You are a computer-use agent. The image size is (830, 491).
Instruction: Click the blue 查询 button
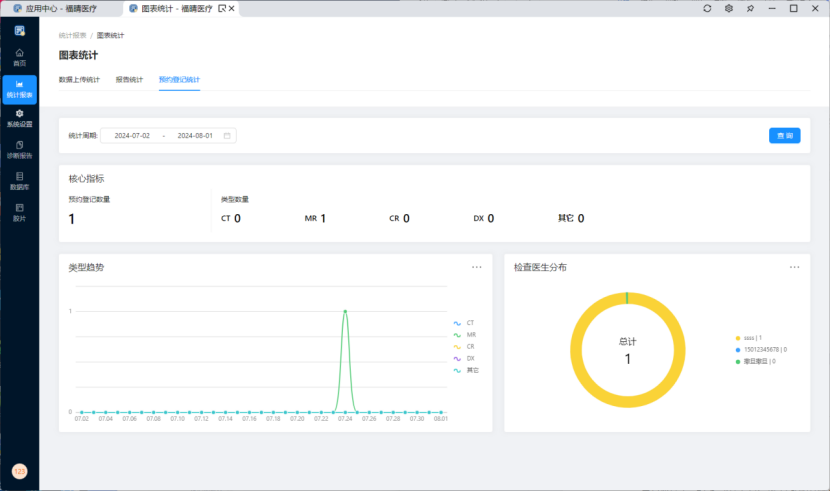click(x=784, y=135)
